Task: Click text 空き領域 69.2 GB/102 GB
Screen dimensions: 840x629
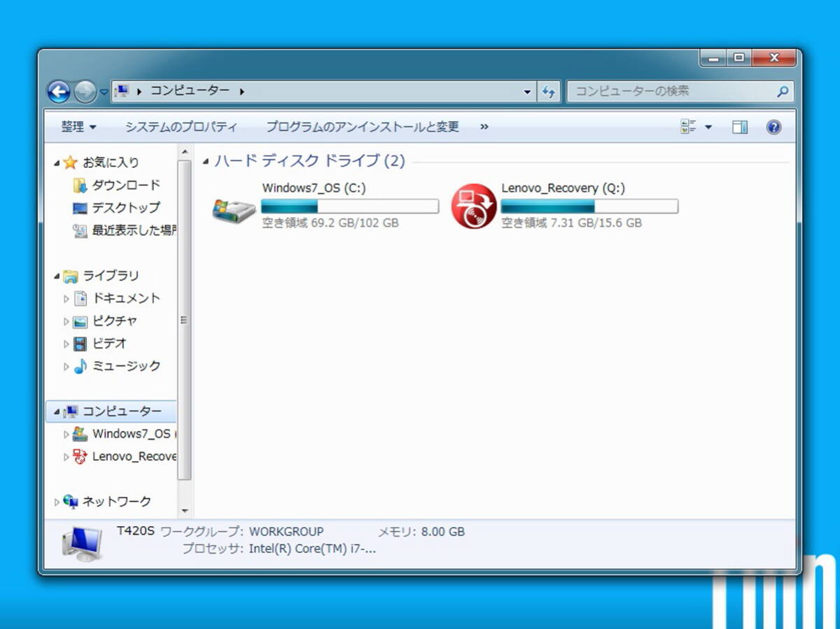Action: 330,223
